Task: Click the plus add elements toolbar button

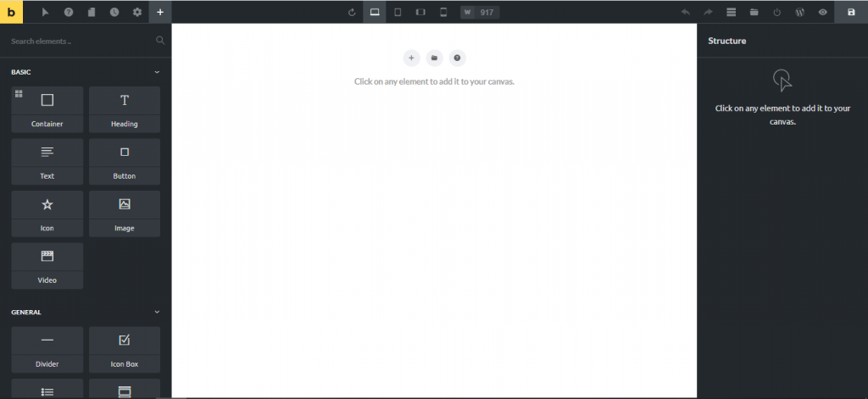Action: click(x=160, y=12)
